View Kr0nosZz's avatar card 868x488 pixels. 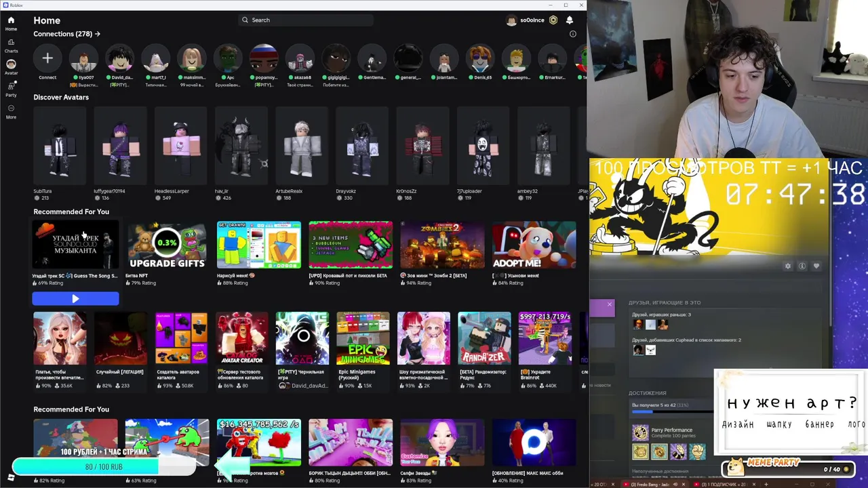pyautogui.click(x=423, y=145)
